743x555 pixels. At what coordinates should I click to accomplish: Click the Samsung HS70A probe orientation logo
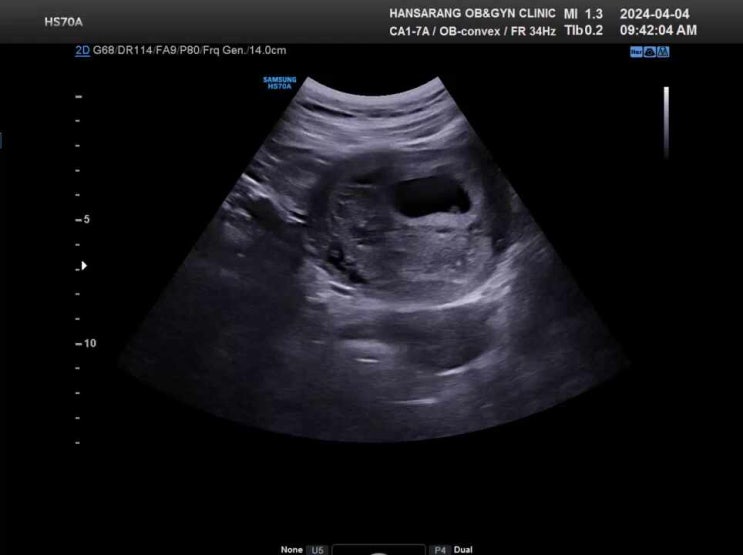click(x=279, y=83)
